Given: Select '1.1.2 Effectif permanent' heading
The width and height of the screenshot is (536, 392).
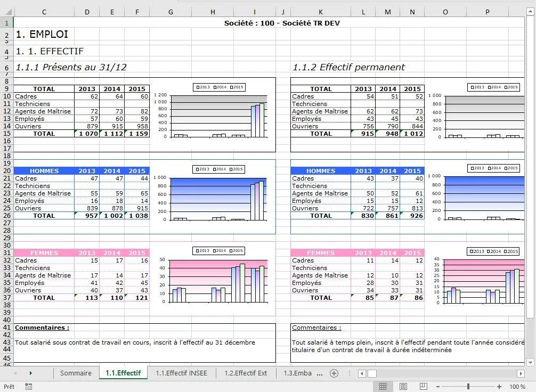Looking at the screenshot, I should 348,67.
